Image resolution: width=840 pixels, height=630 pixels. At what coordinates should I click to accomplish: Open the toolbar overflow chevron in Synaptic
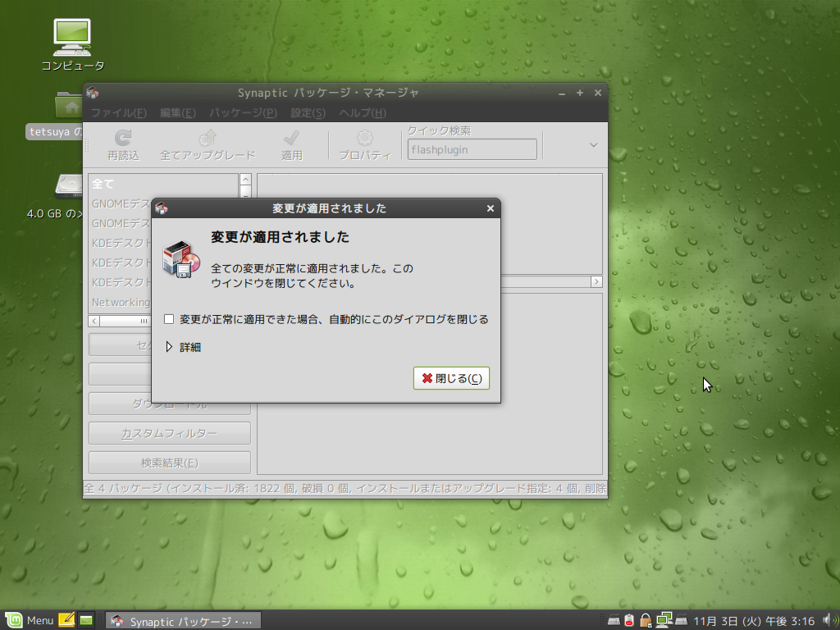pyautogui.click(x=594, y=144)
